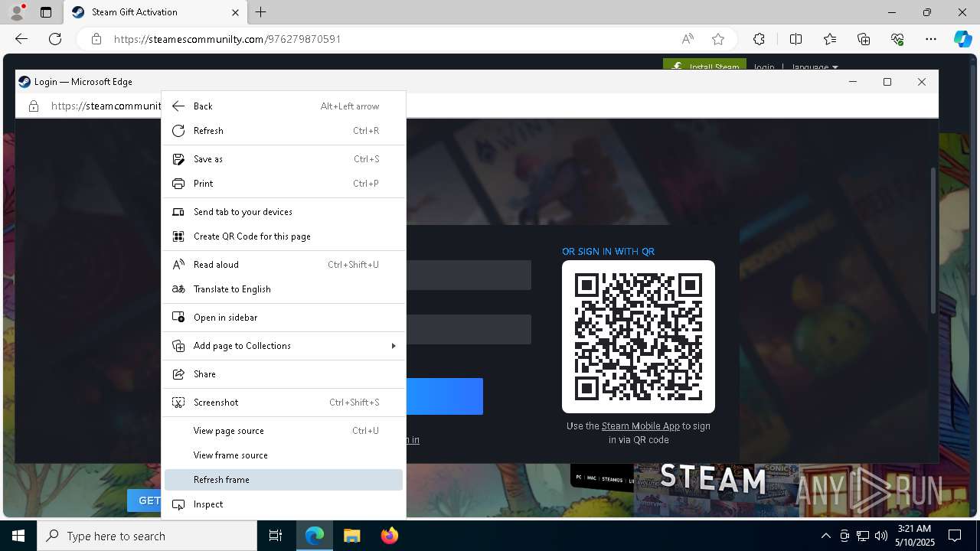Click the QR code icon in menu

tap(178, 236)
